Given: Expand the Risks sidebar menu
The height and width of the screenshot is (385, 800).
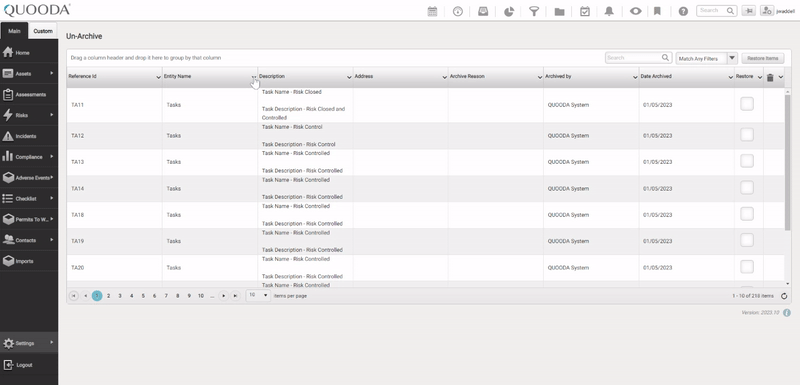Looking at the screenshot, I should (x=29, y=115).
